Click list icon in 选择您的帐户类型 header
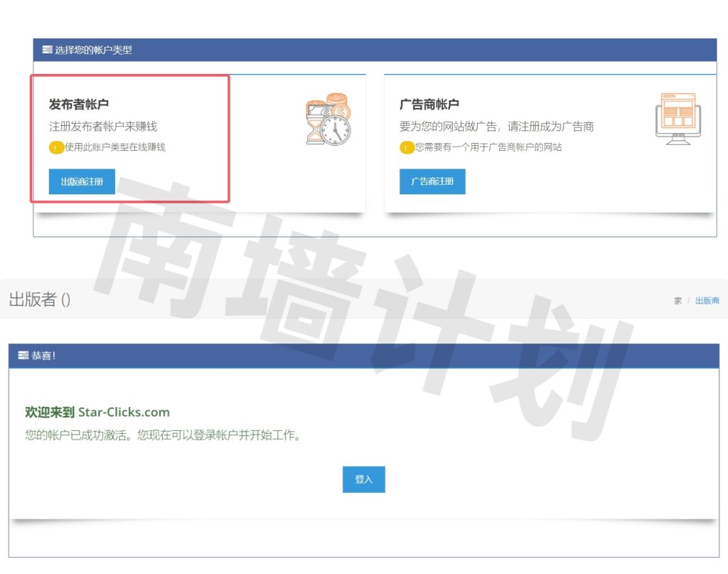728x574 pixels. (47, 50)
